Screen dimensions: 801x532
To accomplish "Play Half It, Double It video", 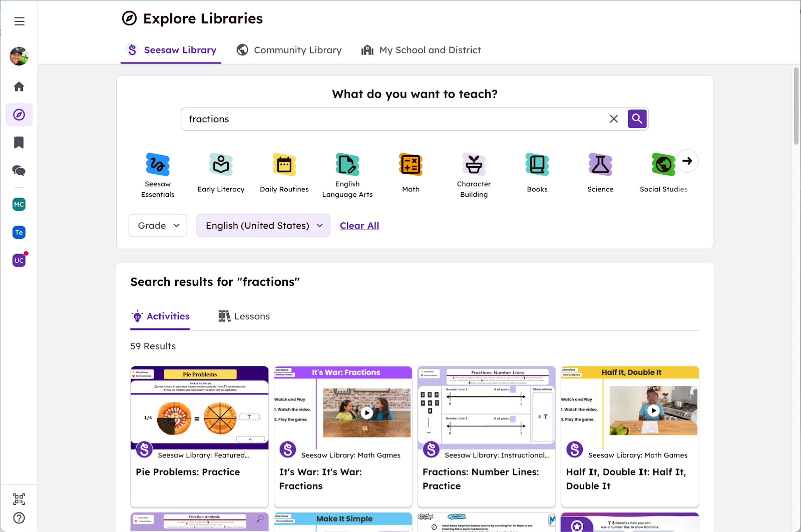I will (653, 410).
